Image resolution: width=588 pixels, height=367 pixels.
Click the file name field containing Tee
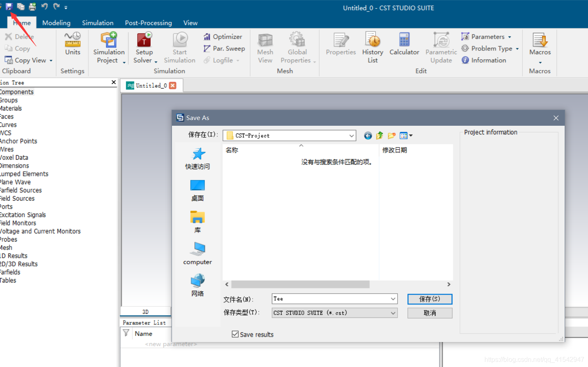(x=335, y=299)
